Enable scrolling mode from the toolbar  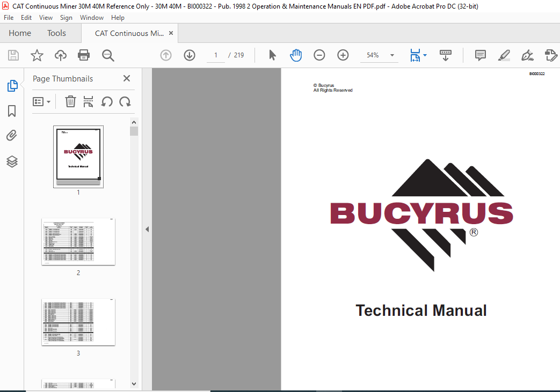coord(445,55)
